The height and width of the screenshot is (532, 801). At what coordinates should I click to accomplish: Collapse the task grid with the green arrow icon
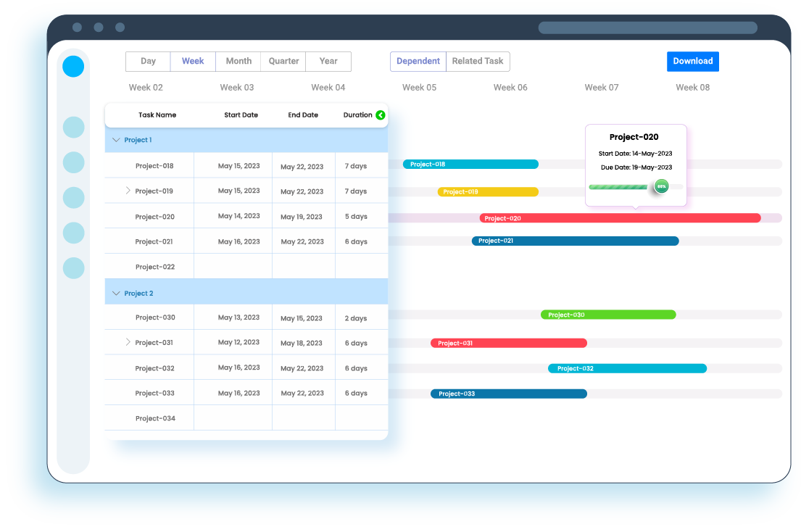coord(381,115)
